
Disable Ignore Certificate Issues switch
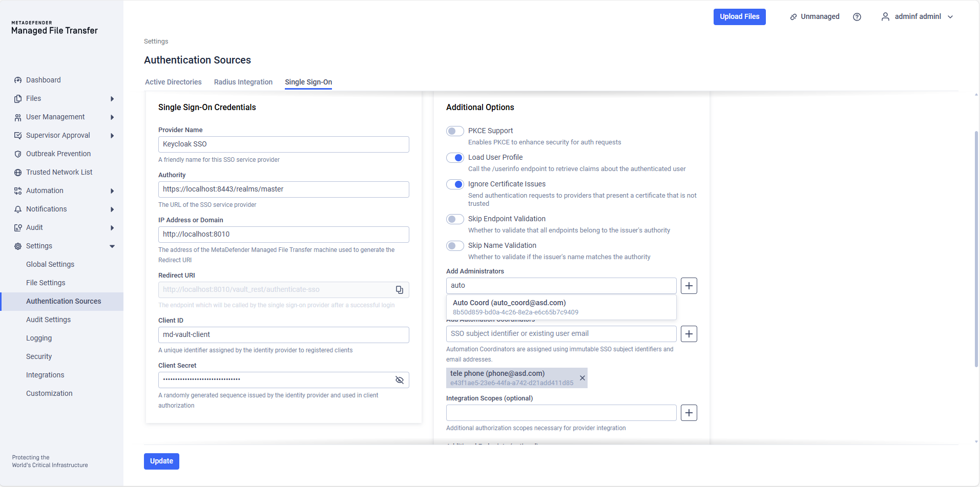tap(454, 184)
